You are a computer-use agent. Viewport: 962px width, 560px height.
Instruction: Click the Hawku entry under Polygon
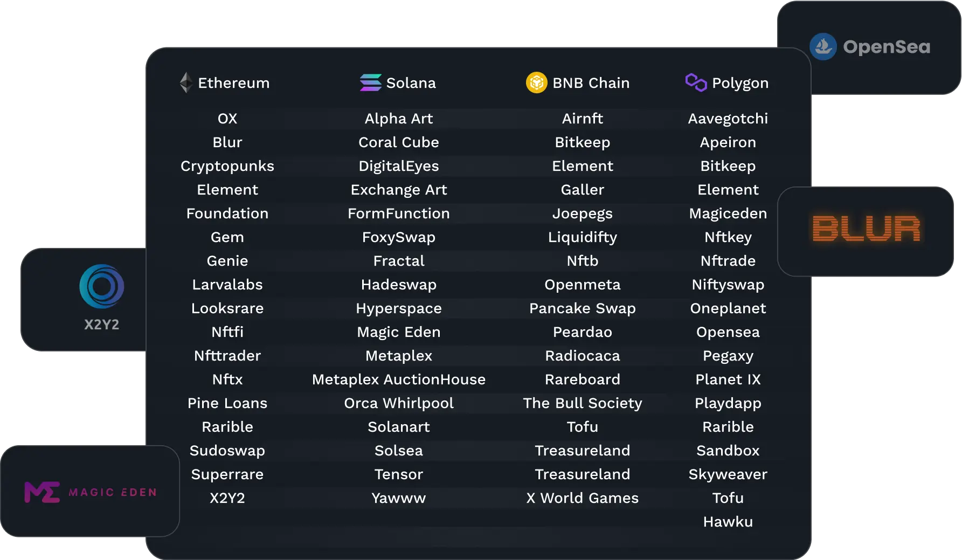728,522
